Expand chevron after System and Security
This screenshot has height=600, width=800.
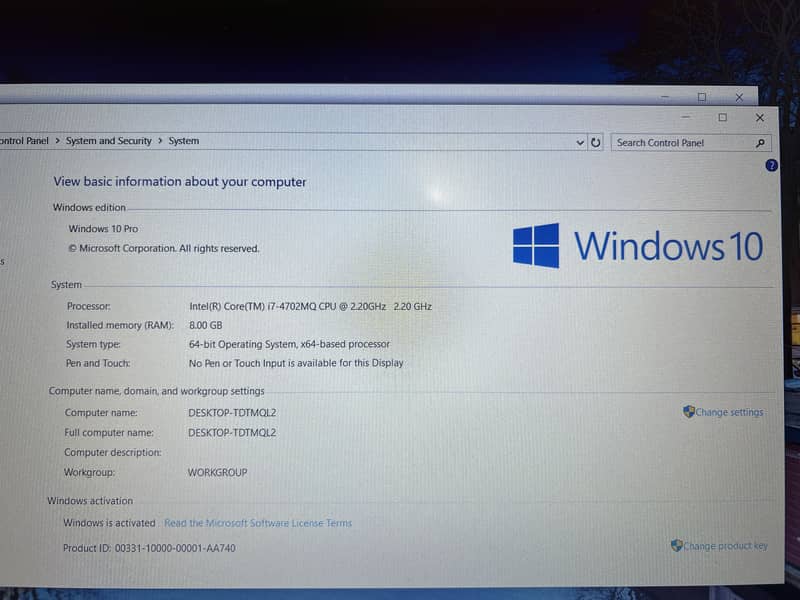pyautogui.click(x=160, y=141)
